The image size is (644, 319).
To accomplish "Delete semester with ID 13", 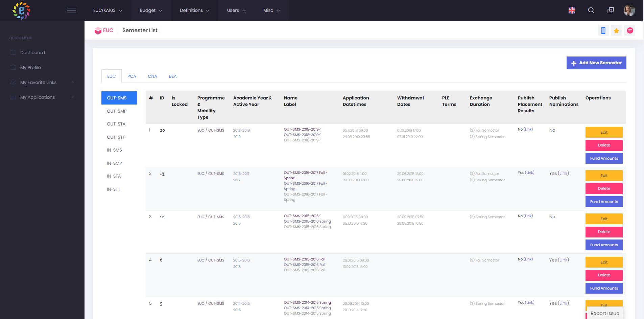I will 604,188.
